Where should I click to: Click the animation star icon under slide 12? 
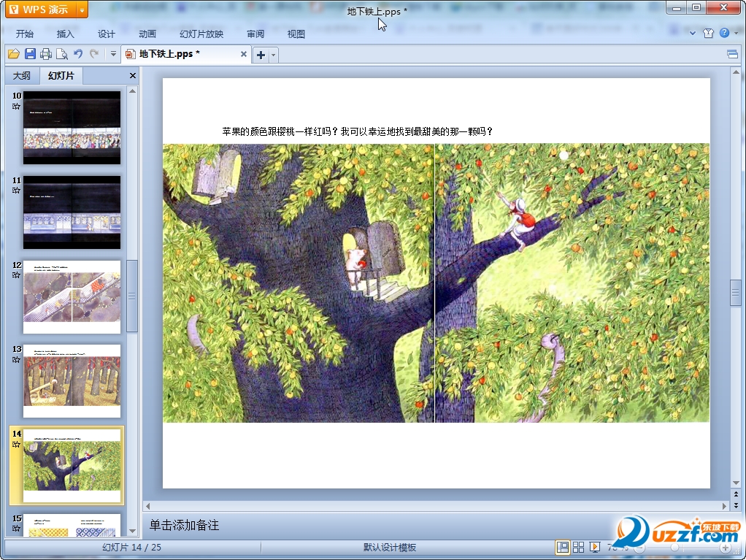(16, 275)
